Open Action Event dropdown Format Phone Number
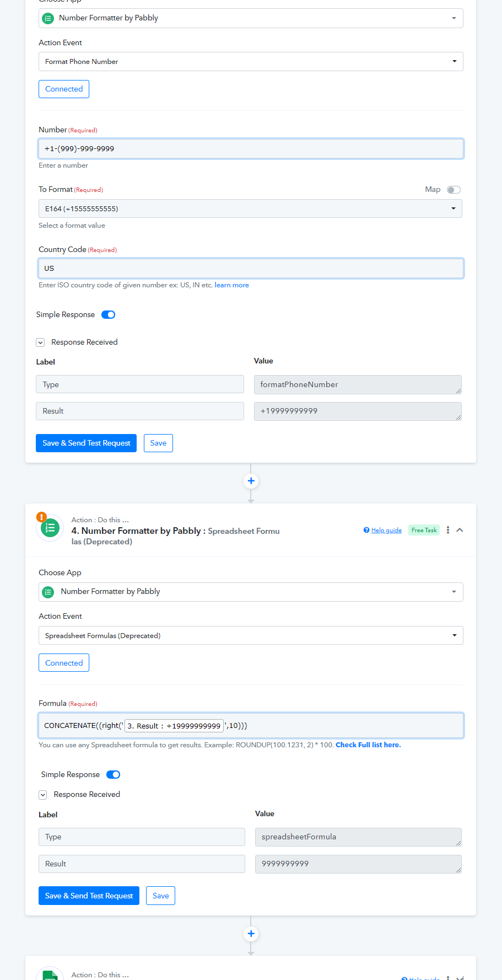 [251, 62]
